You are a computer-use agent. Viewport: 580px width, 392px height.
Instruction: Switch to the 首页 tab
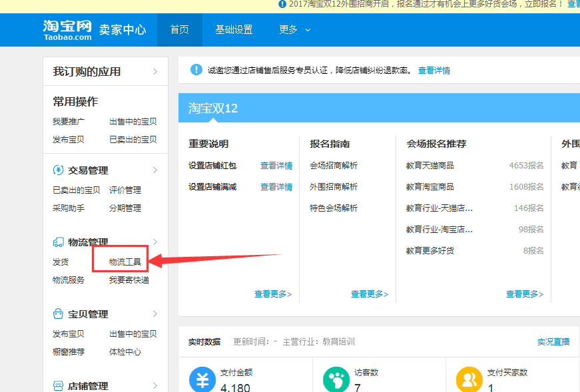point(179,30)
